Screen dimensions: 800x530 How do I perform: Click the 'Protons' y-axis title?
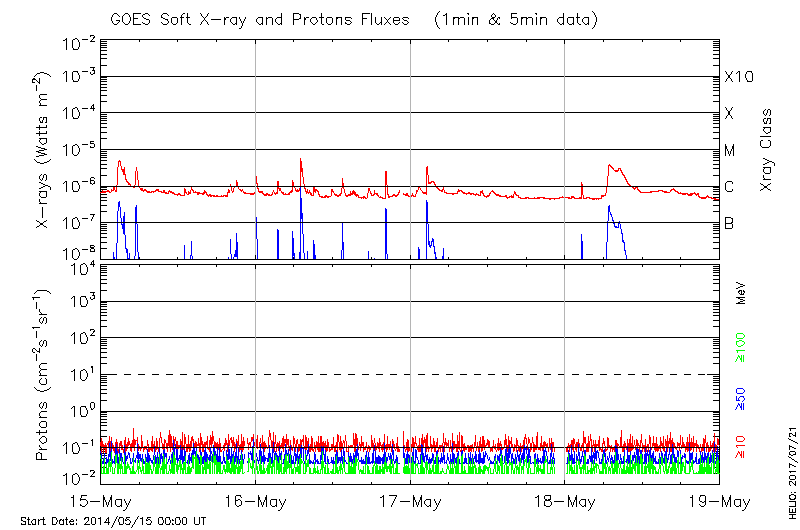coord(44,375)
